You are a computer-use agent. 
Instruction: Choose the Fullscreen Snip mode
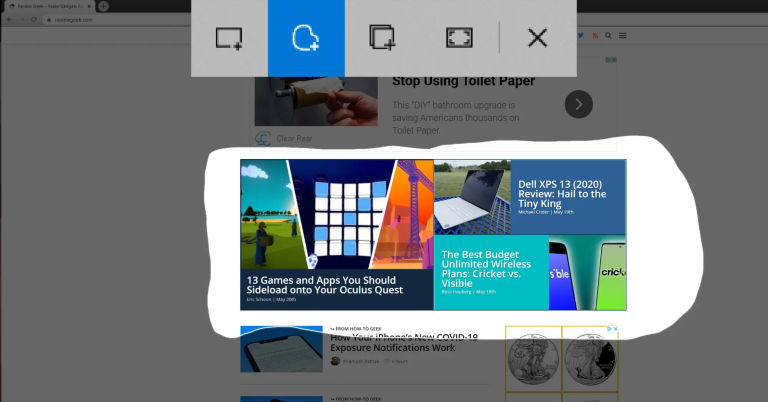tap(459, 38)
